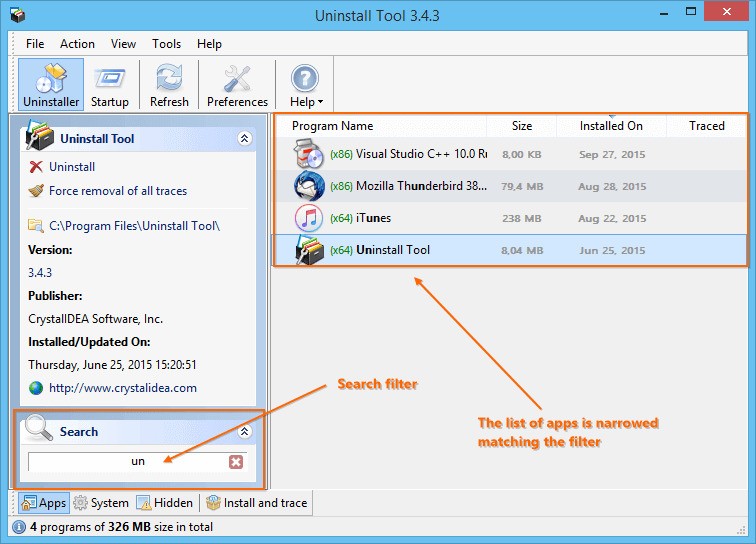The height and width of the screenshot is (544, 756).
Task: Collapse the Uninstall Tool info panel
Action: 244,139
